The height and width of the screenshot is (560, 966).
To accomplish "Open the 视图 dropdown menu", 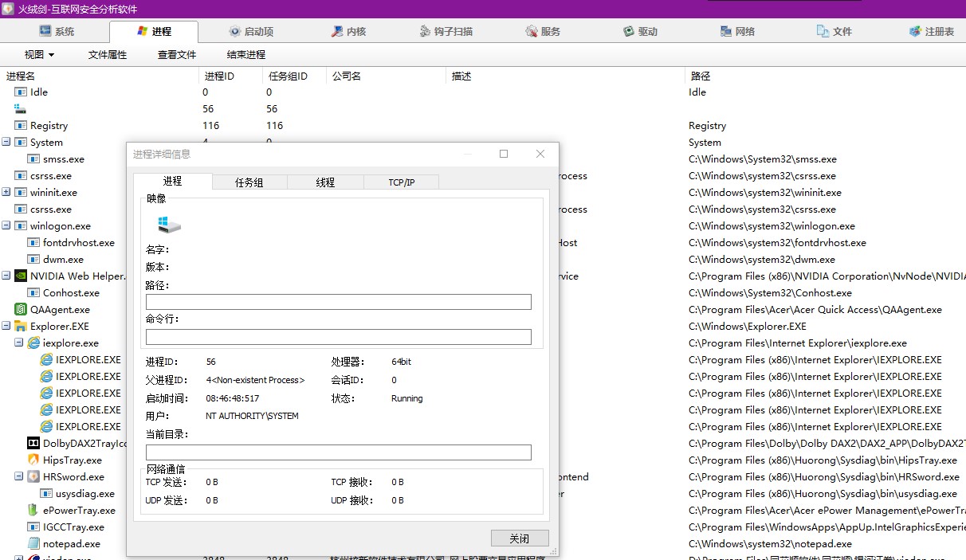I will pyautogui.click(x=39, y=55).
